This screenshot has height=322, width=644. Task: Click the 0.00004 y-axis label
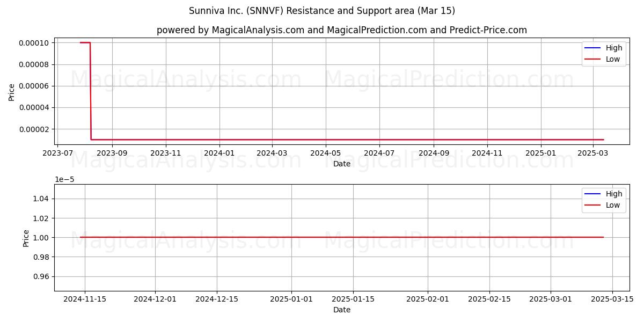tap(33, 107)
